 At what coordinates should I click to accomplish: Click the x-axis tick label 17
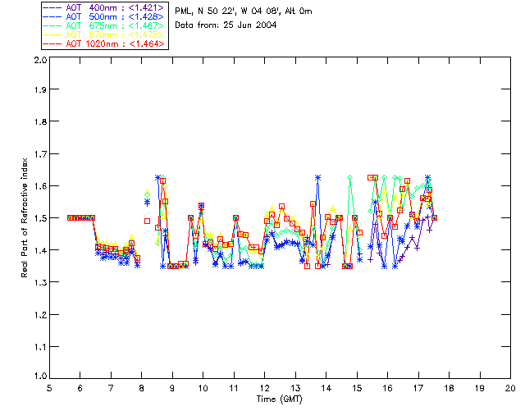click(418, 388)
